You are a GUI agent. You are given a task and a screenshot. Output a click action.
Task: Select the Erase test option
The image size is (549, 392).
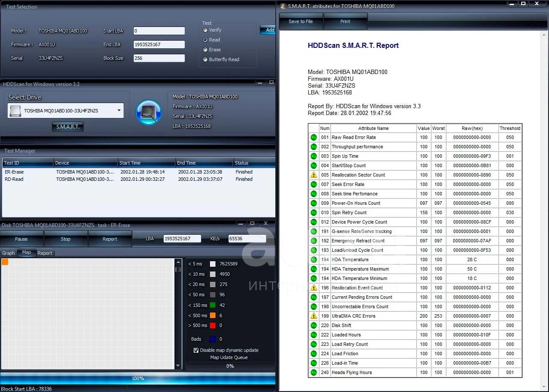(206, 50)
